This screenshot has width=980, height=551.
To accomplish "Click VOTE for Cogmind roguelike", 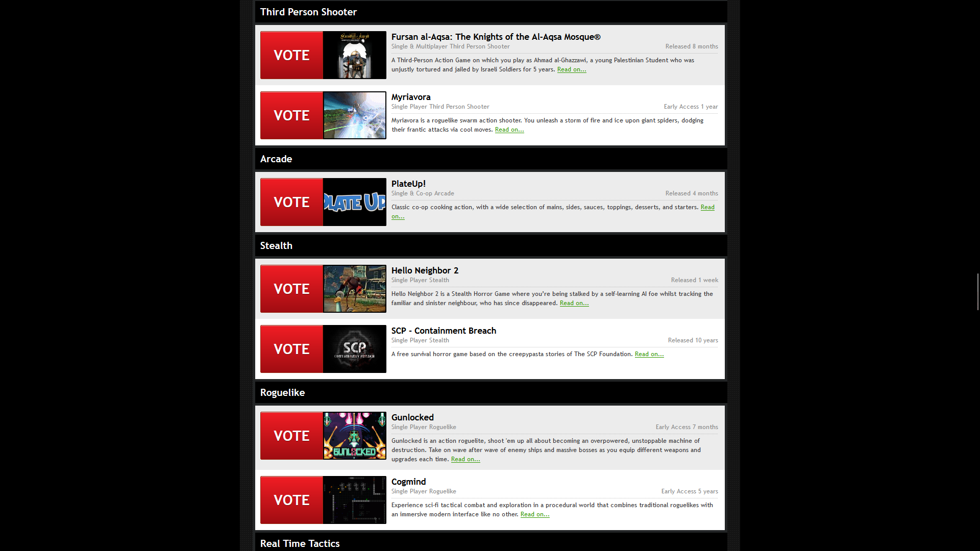I will [291, 499].
